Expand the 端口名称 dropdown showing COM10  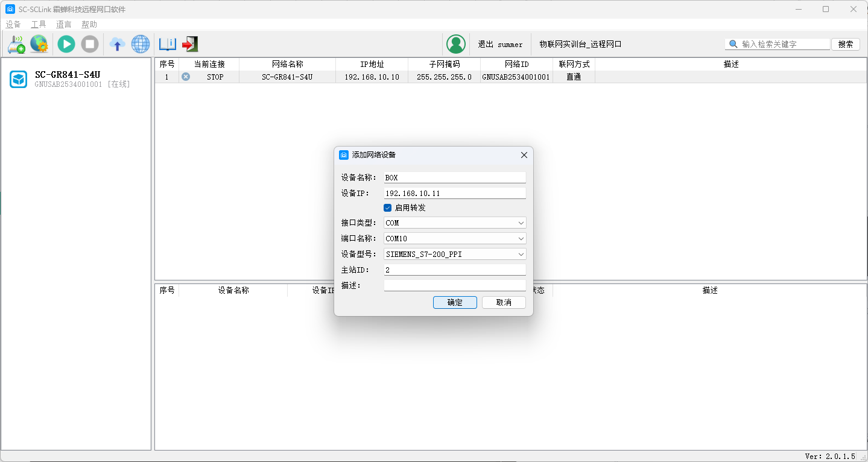[455, 239]
